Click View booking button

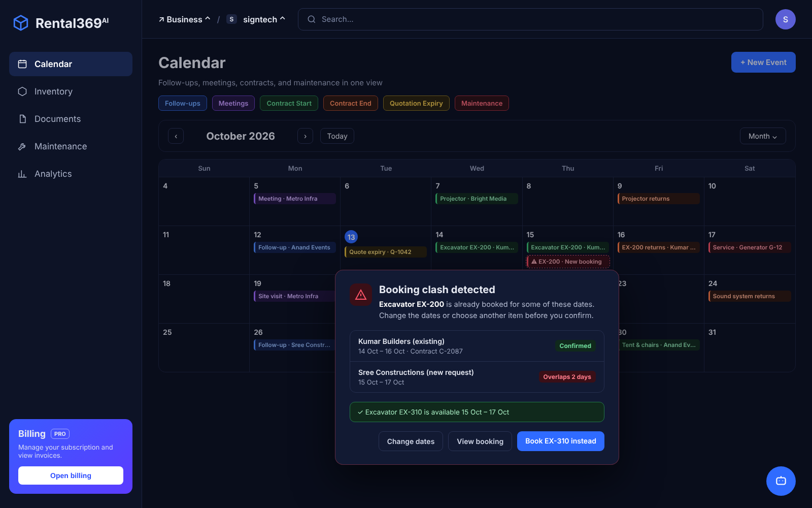(x=480, y=441)
